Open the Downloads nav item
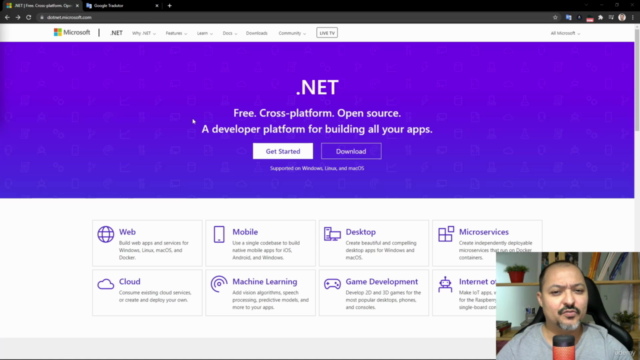The width and height of the screenshot is (640, 360). [x=257, y=33]
